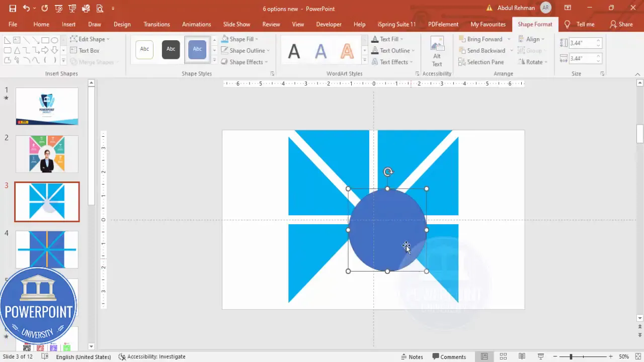This screenshot has height=362, width=644.
Task: Click the Tell me search box
Action: (x=580, y=24)
